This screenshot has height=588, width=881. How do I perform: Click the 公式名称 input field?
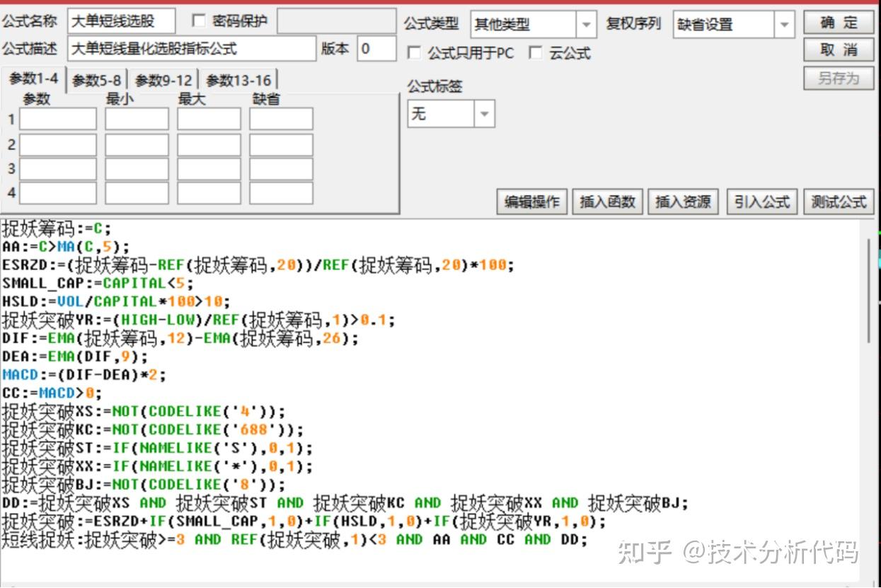[x=122, y=21]
